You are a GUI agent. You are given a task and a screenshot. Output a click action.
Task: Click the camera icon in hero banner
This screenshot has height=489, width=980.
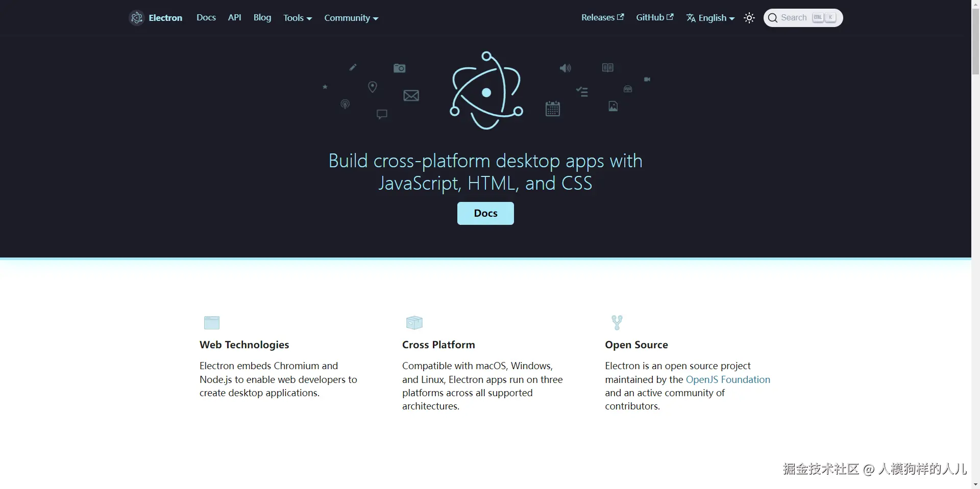(x=400, y=68)
